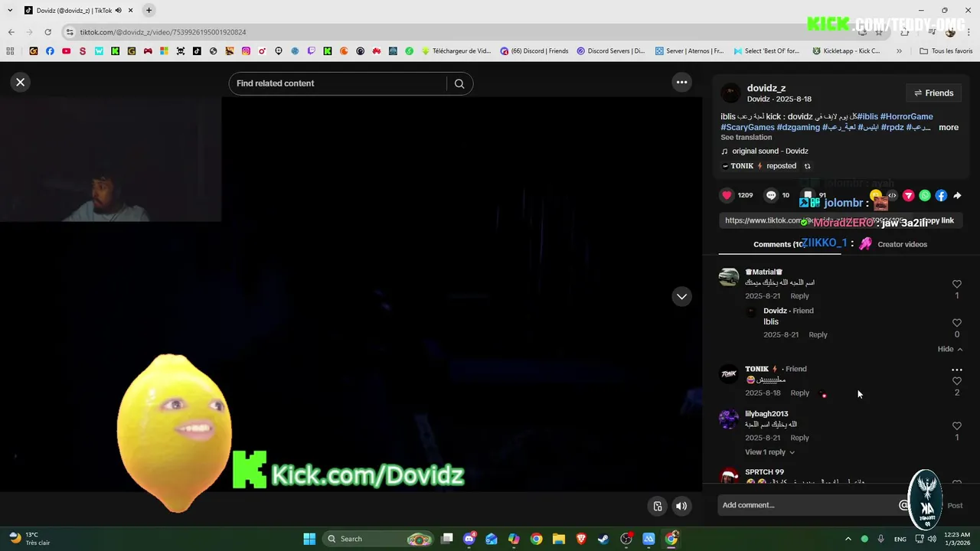Open the Apps grid in the bookmarks bar
Viewport: 980px width, 551px height.
tap(10, 51)
